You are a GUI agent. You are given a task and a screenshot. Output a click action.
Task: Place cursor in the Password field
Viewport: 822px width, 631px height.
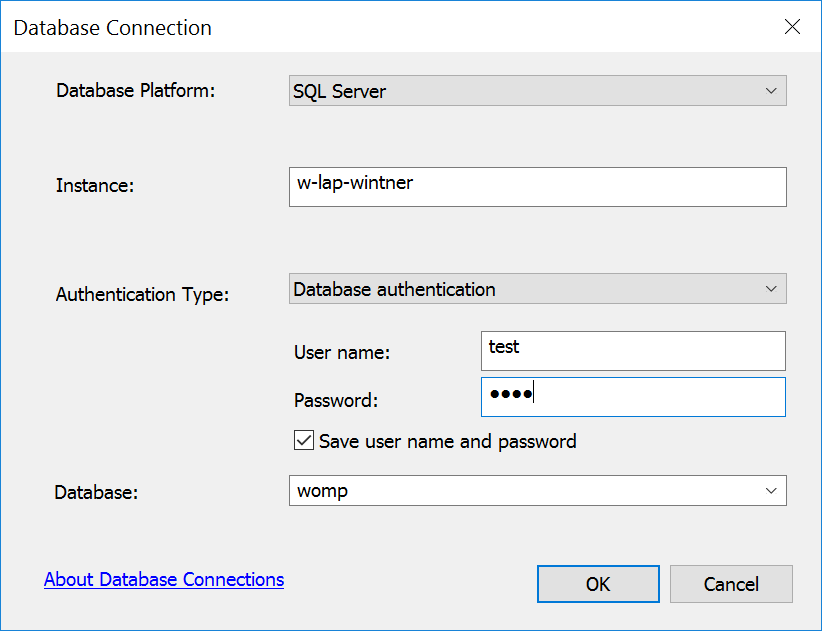click(x=632, y=397)
